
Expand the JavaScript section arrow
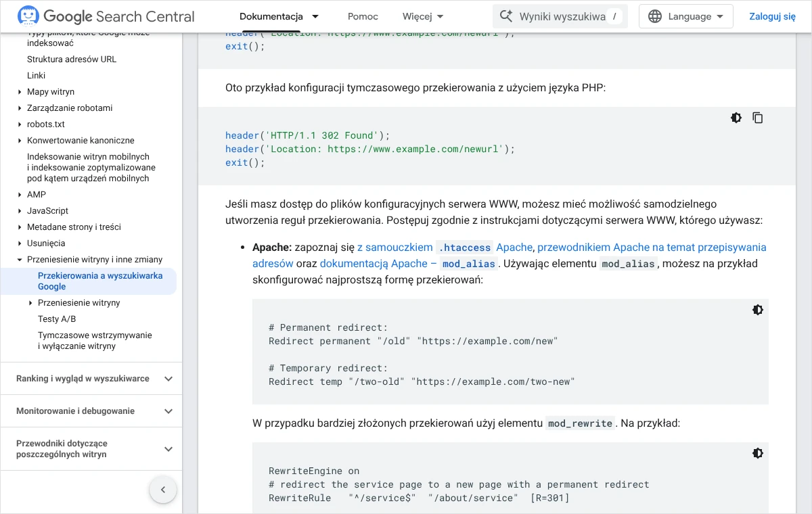pos(20,211)
